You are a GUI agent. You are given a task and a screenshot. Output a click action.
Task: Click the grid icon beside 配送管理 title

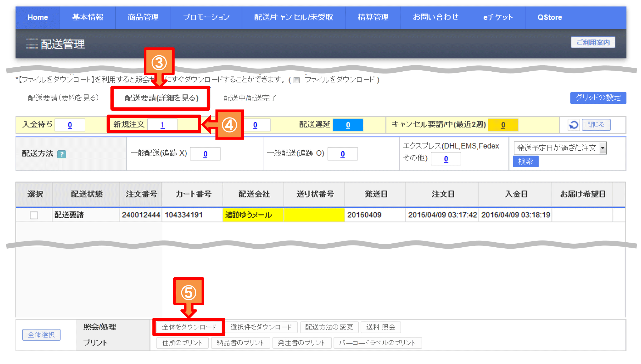coord(32,44)
